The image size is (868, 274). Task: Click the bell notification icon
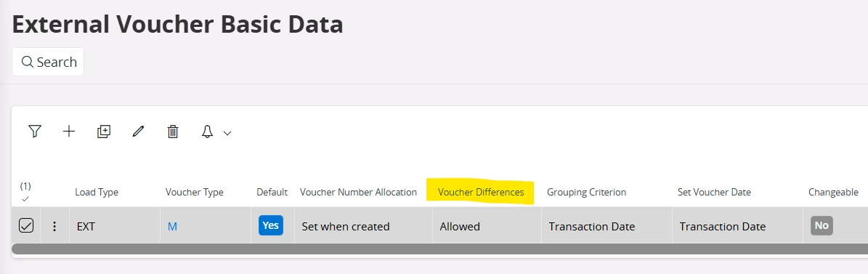(x=207, y=132)
